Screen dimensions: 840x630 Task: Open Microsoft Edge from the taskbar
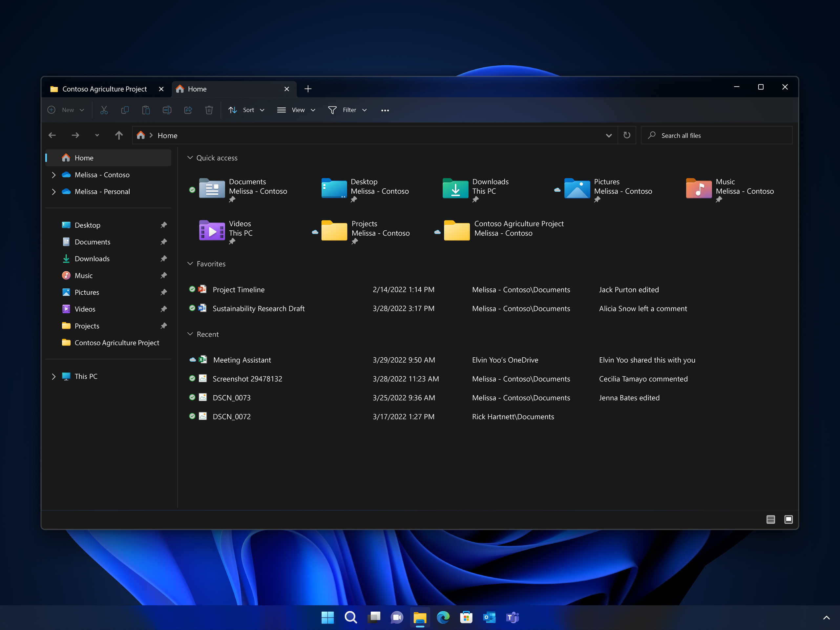pyautogui.click(x=443, y=618)
